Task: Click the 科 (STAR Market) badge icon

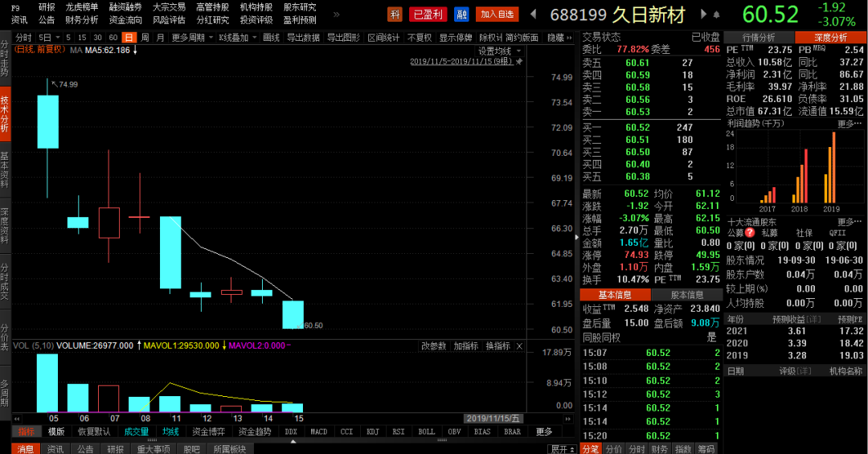Action: 394,14
